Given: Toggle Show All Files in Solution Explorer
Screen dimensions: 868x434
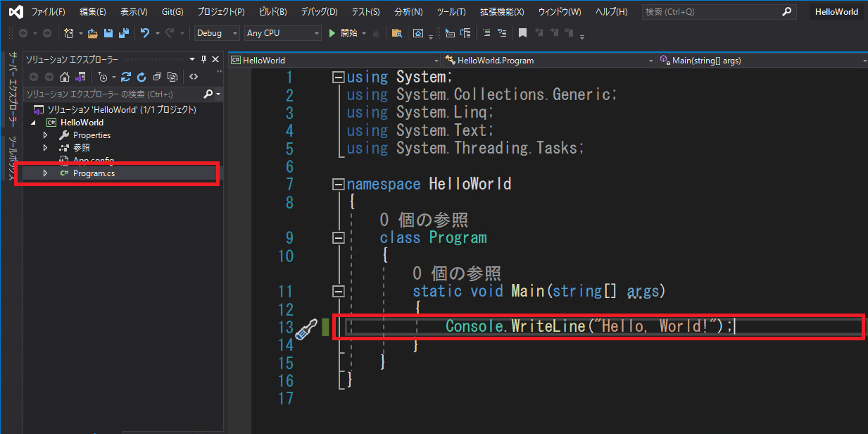Looking at the screenshot, I should coord(172,77).
